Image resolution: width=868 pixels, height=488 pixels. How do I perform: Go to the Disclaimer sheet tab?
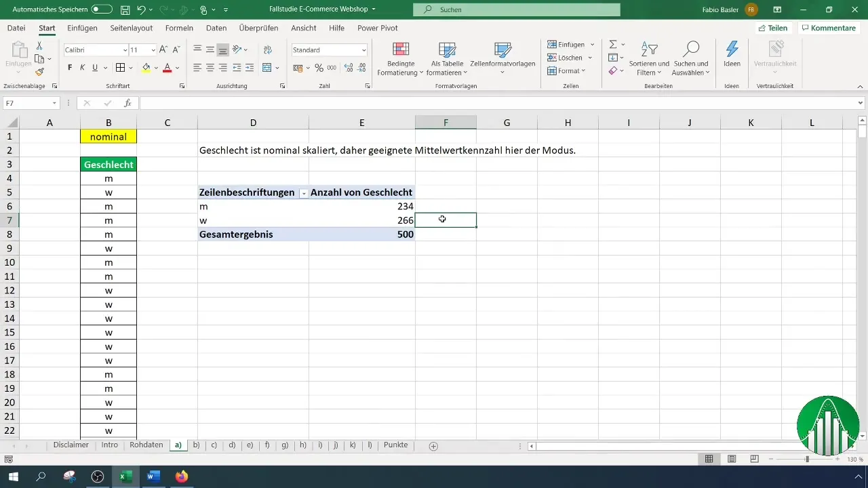click(71, 445)
